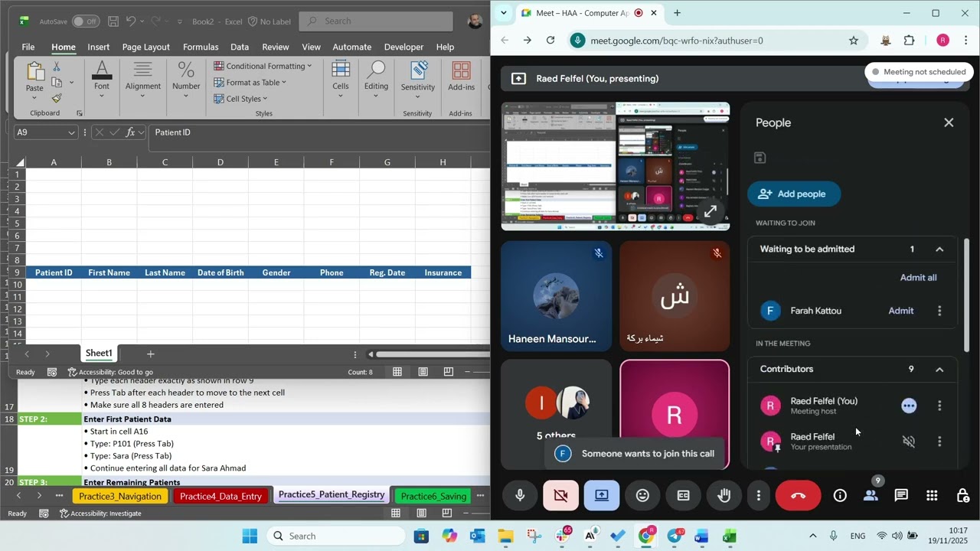Open more options for Raed Felfel (You)
The image size is (980, 551).
coord(939,406)
